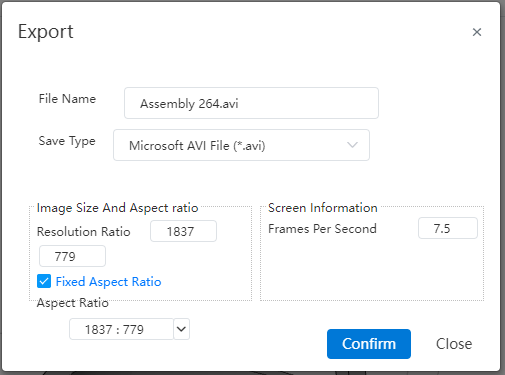This screenshot has width=505, height=375.
Task: Uncheck the Fixed Aspect Ratio checkbox
Action: click(44, 281)
